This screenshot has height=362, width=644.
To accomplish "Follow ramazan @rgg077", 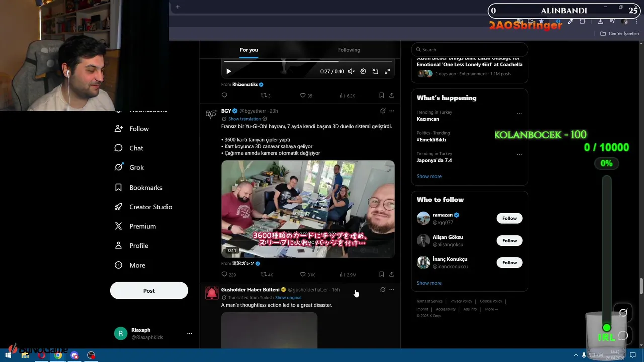I will 509,218.
